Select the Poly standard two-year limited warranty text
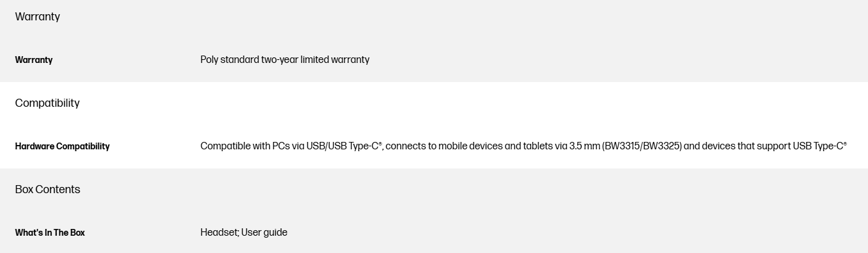 (285, 60)
